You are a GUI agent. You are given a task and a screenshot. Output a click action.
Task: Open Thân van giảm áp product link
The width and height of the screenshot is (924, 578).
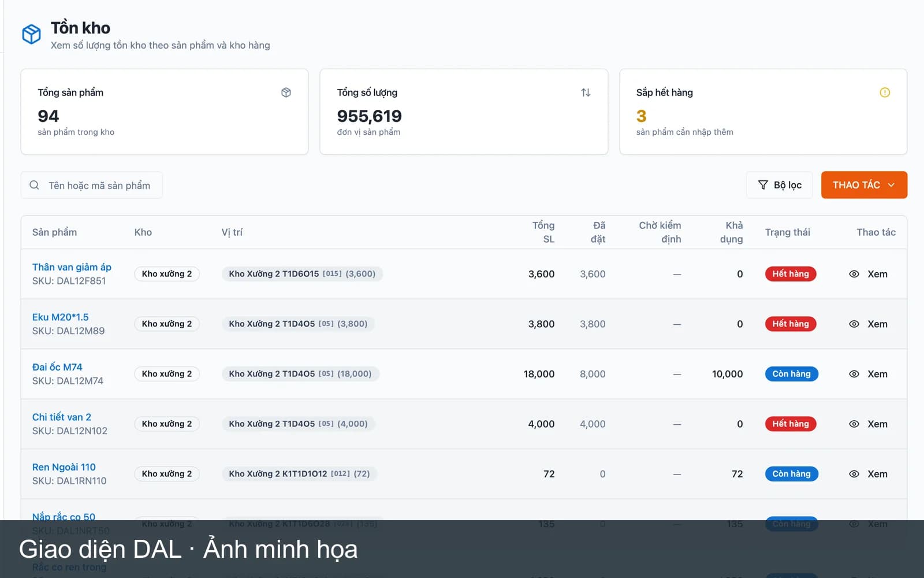pyautogui.click(x=72, y=267)
